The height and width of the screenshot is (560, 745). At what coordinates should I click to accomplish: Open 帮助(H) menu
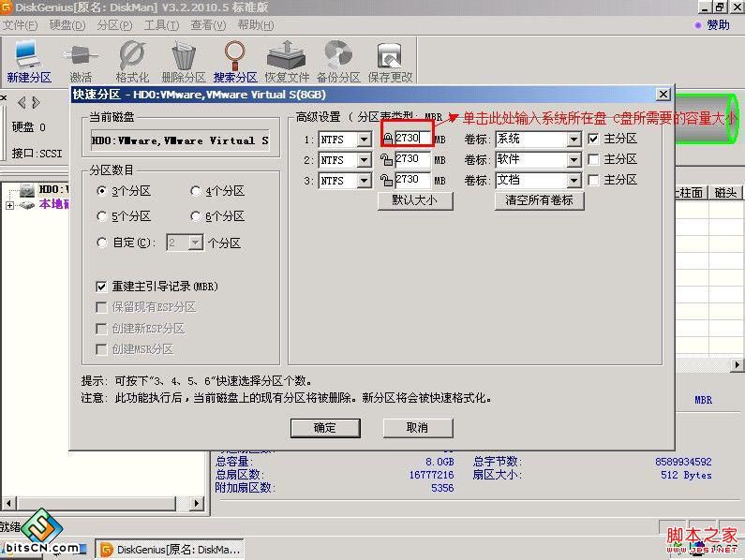coord(256,24)
